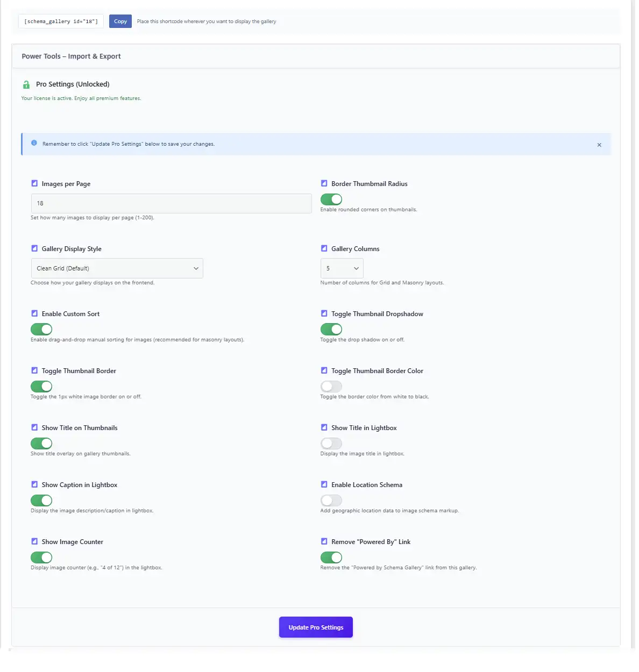The height and width of the screenshot is (672, 639).
Task: Click the Update Pro Settings button
Action: coord(316,627)
